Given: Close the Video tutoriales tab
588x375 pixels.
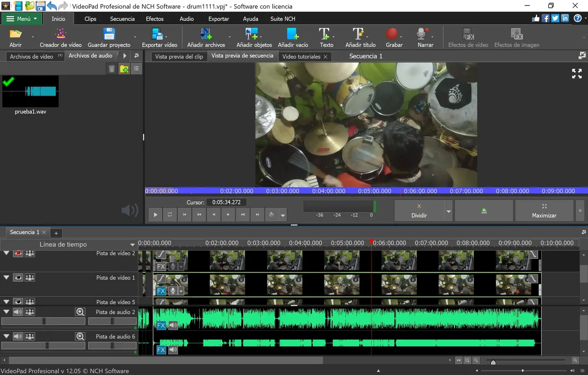Looking at the screenshot, I should [325, 57].
